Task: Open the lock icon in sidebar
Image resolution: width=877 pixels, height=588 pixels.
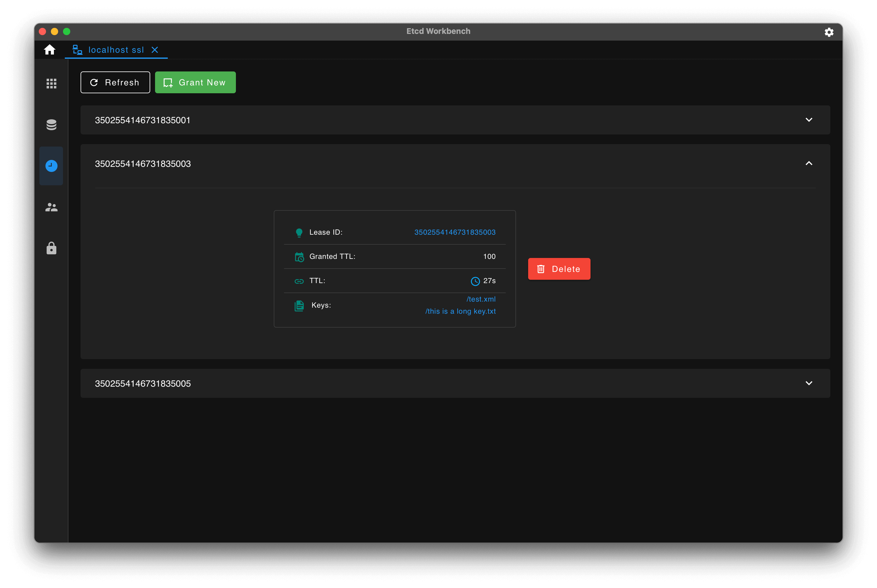Action: click(51, 248)
